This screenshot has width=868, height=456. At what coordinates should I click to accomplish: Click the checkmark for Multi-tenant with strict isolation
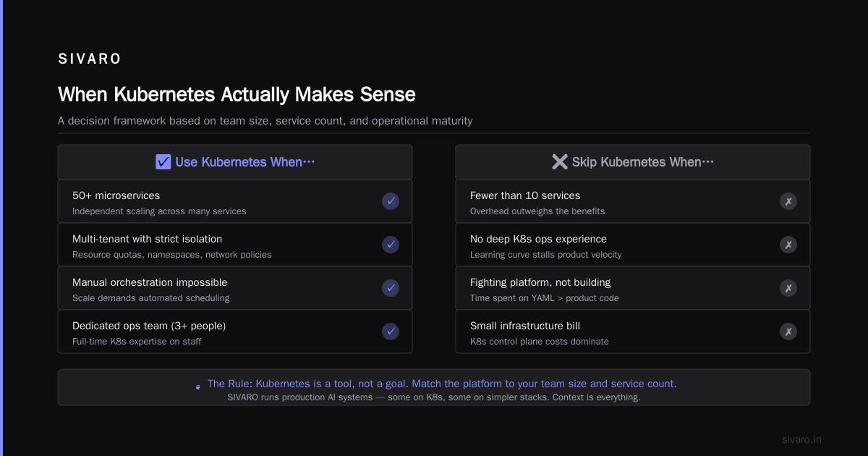(x=391, y=245)
